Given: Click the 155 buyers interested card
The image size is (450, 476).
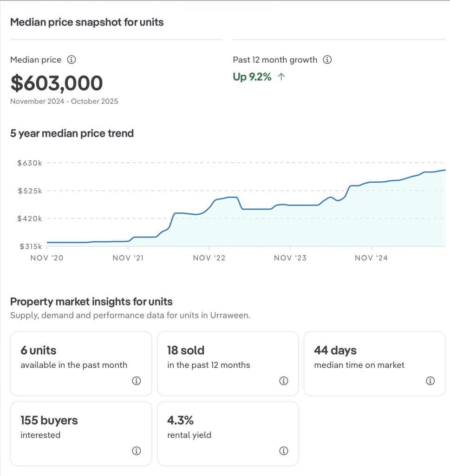Looking at the screenshot, I should tap(81, 433).
